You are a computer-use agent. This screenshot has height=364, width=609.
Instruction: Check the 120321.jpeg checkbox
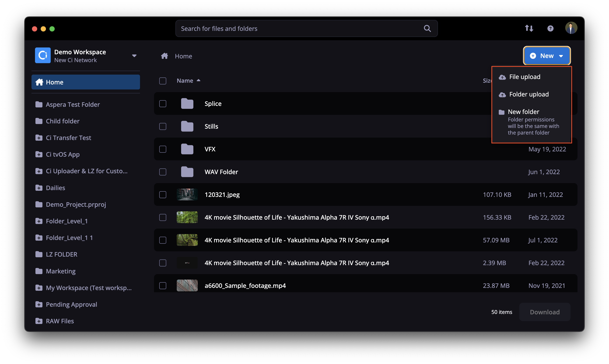[x=163, y=195]
